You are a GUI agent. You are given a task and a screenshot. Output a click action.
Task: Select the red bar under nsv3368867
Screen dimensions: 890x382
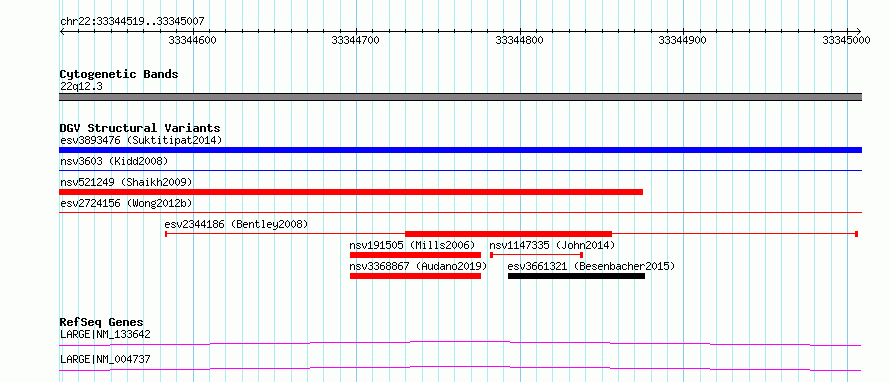(415, 276)
